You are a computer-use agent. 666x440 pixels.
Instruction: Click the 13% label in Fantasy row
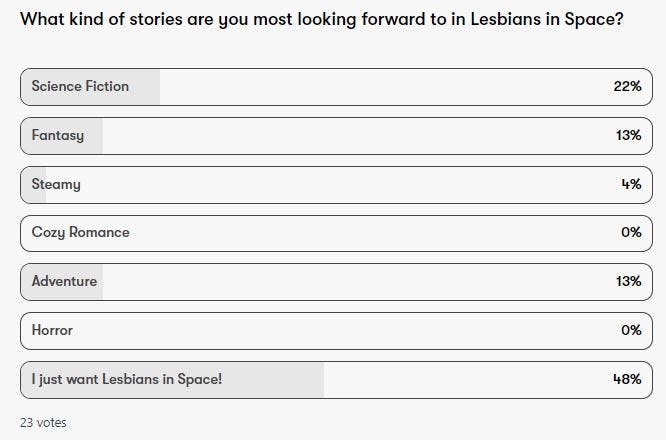[x=628, y=135]
